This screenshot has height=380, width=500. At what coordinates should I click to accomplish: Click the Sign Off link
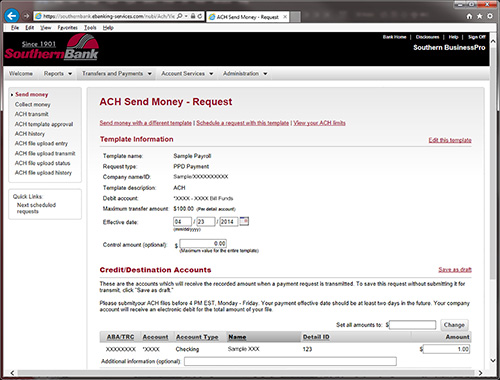477,37
